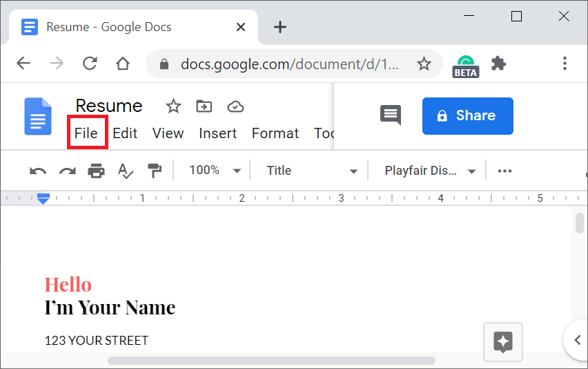
Task: Open the Google Docs home icon
Action: coord(38,116)
